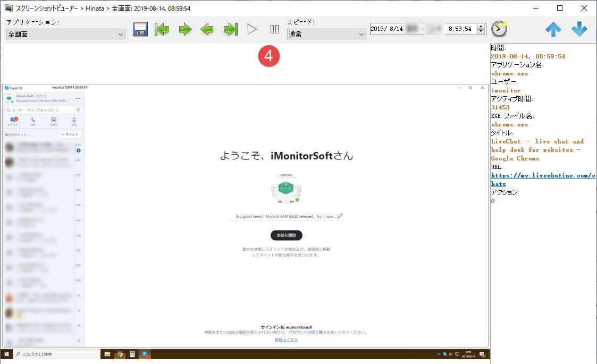
Task: Click the user name imonitor in info panel
Action: [x=506, y=90]
